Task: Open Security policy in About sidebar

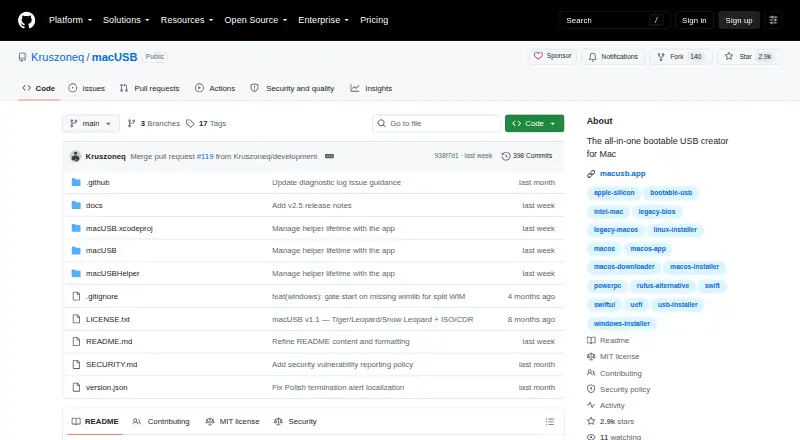Action: 618,389
